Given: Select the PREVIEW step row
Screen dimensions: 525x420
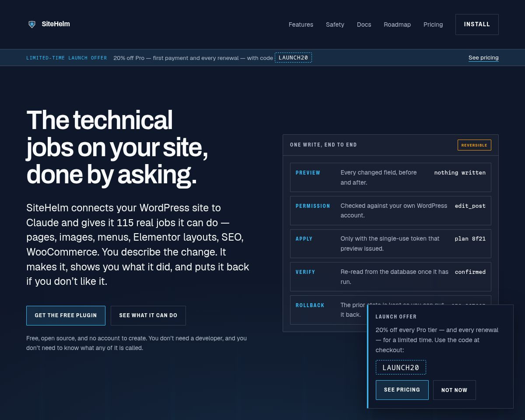Looking at the screenshot, I should (391, 177).
